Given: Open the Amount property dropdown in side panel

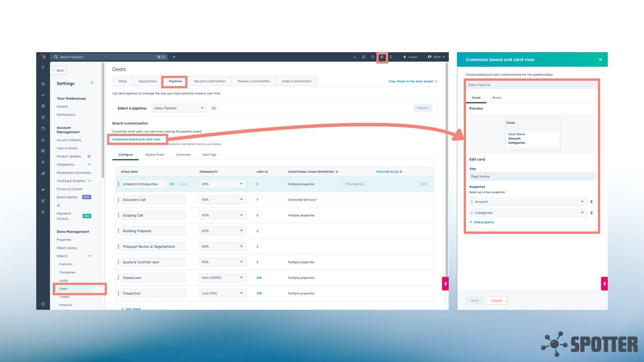Looking at the screenshot, I should point(528,202).
